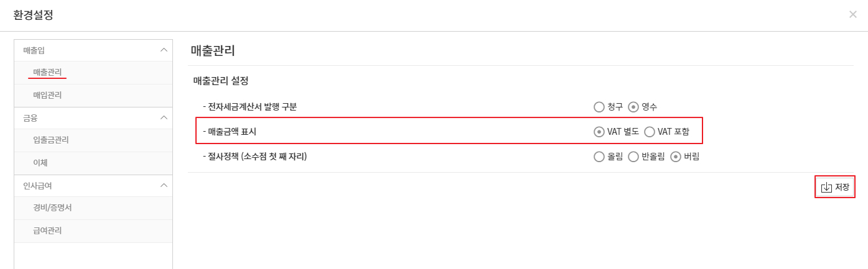Open 매입관리 in the sidebar
This screenshot has width=868, height=269.
47,95
